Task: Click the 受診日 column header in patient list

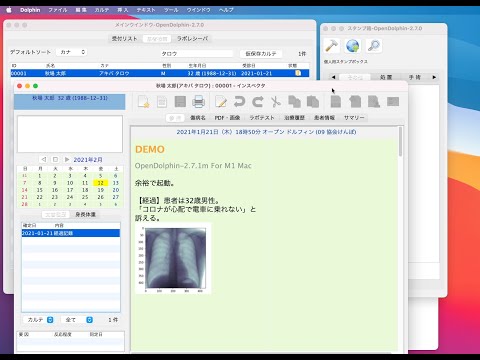Action: coord(249,66)
